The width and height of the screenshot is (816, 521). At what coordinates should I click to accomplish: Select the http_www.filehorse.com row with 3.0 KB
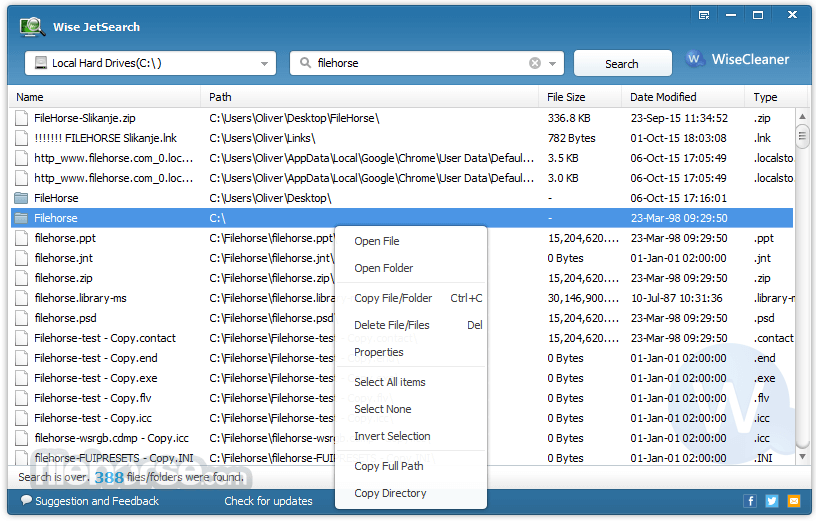coord(402,178)
